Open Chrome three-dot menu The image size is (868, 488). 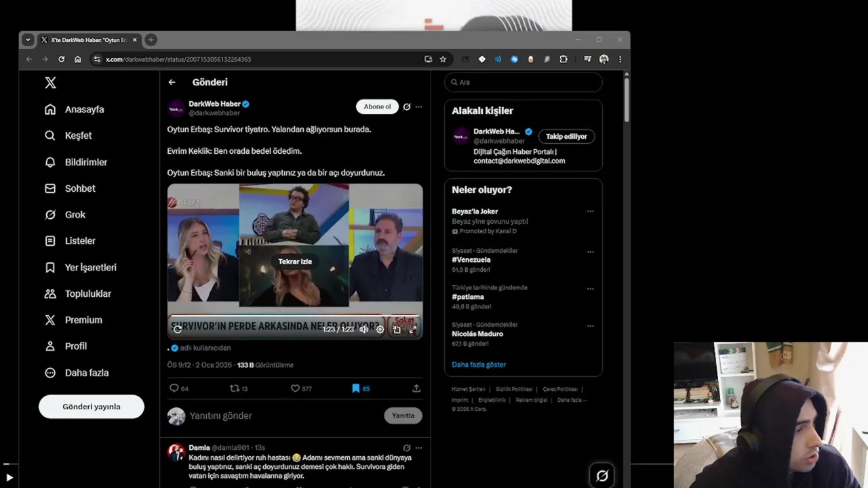point(620,59)
